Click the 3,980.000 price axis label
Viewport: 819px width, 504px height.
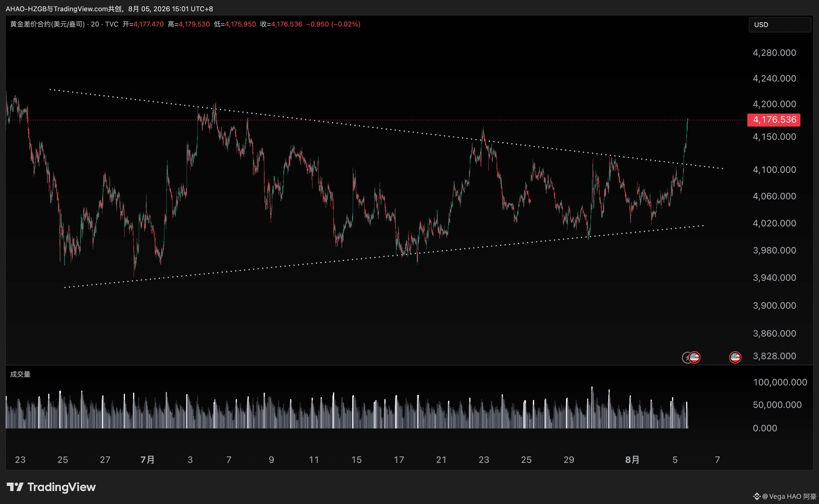pos(774,250)
